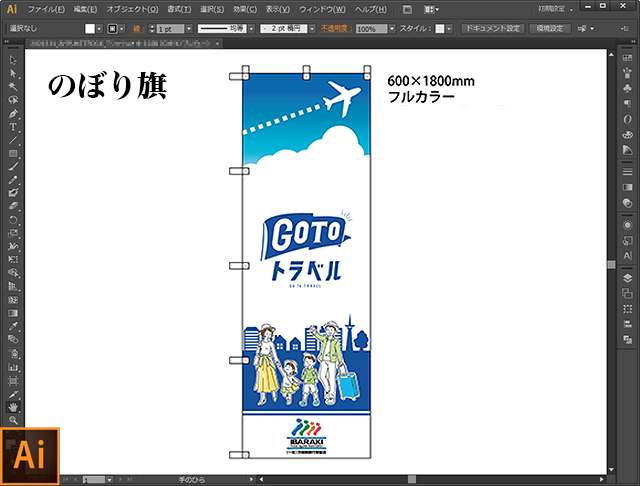Open the Character panel icon
The width and height of the screenshot is (640, 486).
(627, 256)
